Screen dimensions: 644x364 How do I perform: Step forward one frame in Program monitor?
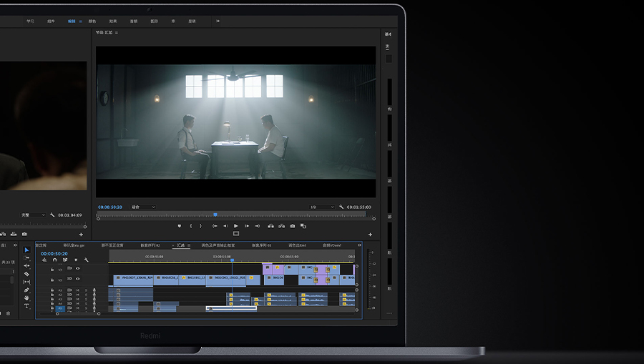point(247,226)
